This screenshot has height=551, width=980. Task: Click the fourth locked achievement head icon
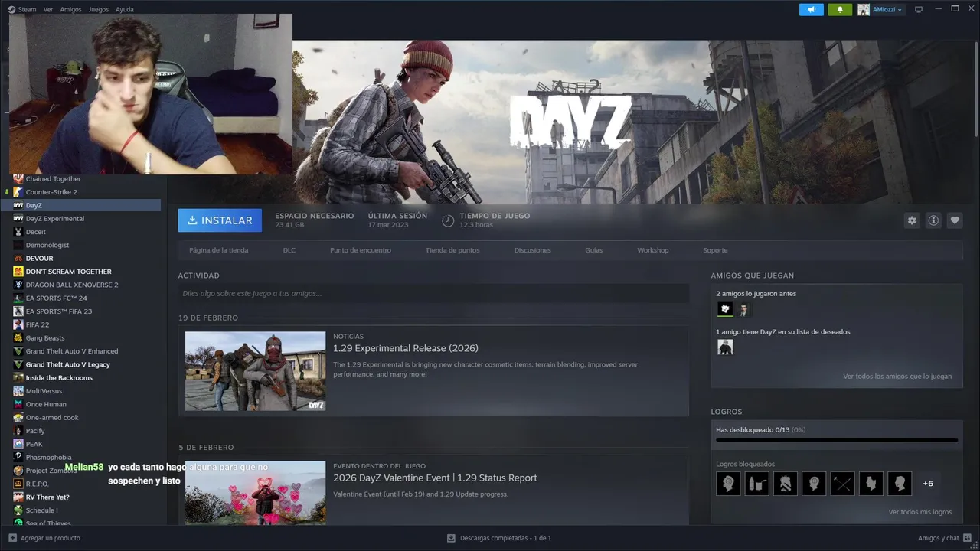coord(814,484)
